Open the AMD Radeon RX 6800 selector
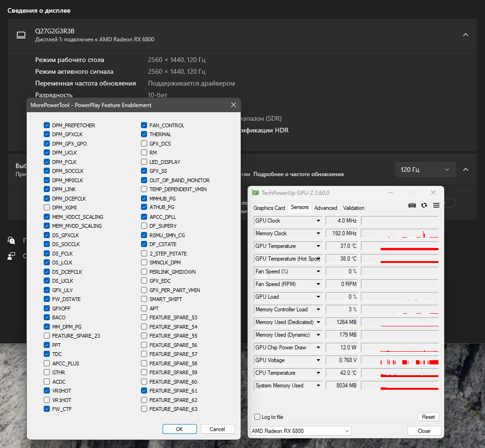Image resolution: width=485 pixels, height=448 pixels. coord(300,431)
